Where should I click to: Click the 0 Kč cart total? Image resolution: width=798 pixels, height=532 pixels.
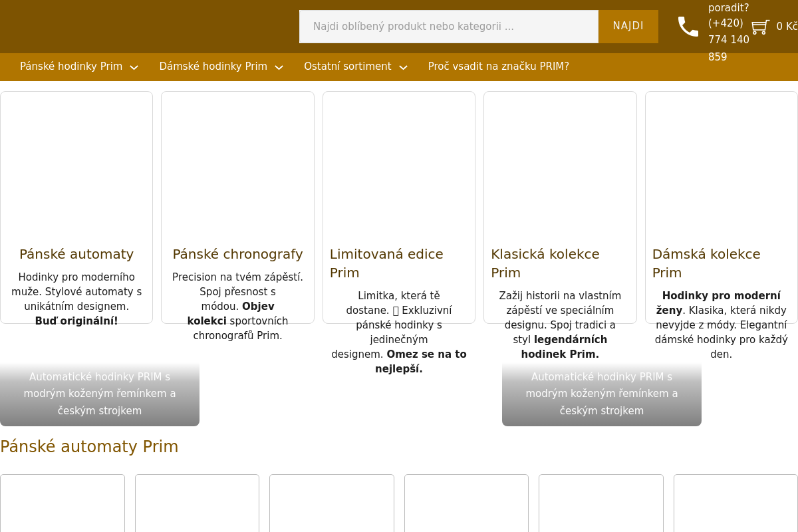(x=787, y=27)
